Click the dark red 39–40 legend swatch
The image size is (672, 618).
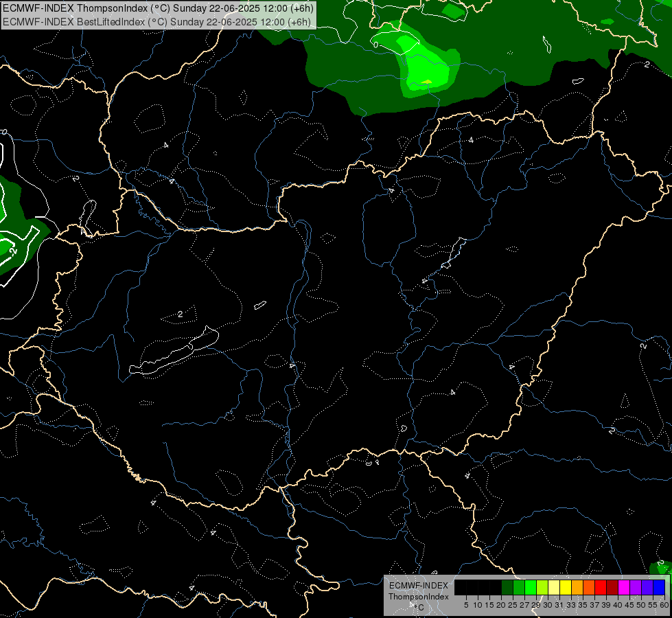pos(612,588)
